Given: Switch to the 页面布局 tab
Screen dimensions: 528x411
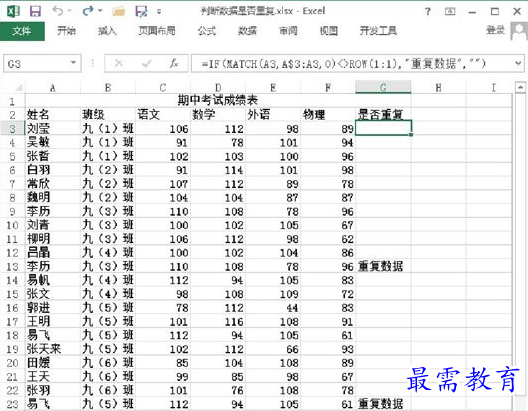Looking at the screenshot, I should (x=157, y=31).
